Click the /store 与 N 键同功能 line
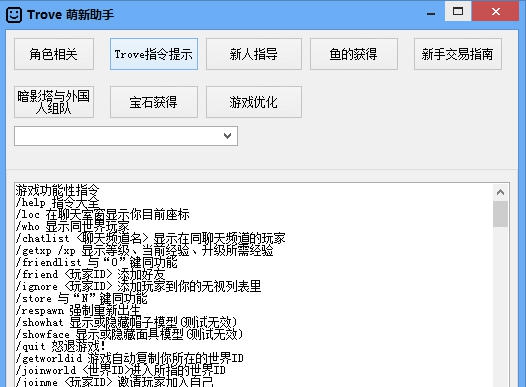Screen dimensions: 526x387 82,298
